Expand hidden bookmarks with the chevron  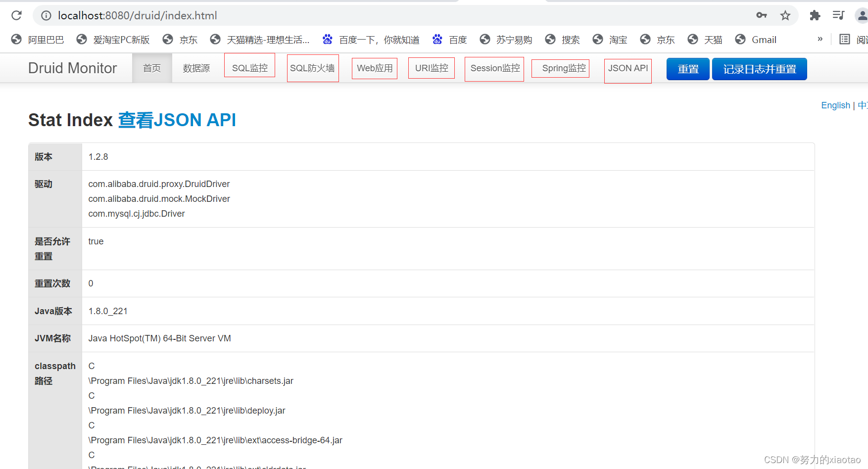[x=820, y=39]
